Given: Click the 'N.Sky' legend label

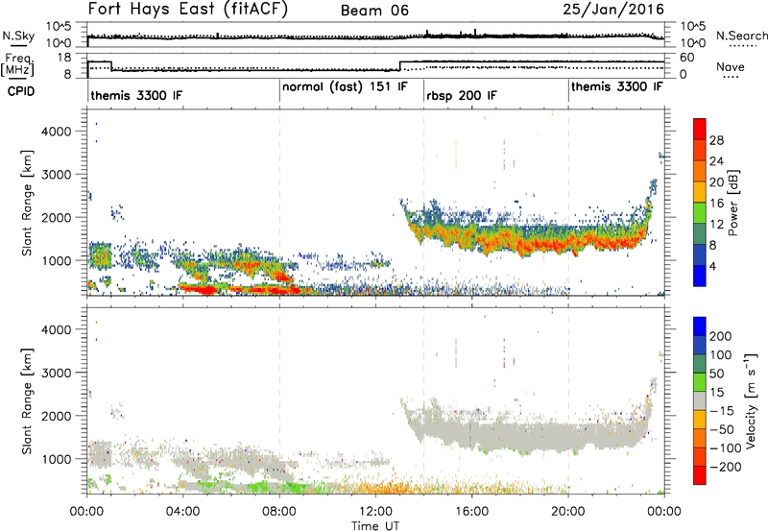Looking at the screenshot, I should point(18,36).
